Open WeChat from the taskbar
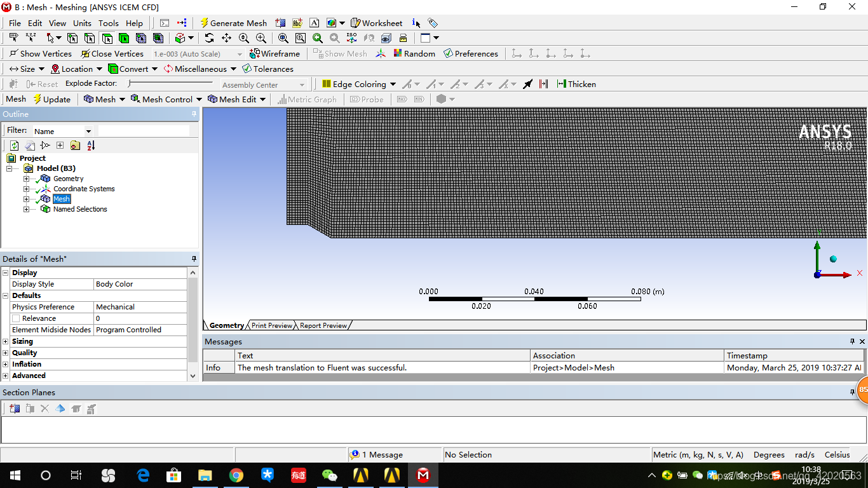 coord(330,475)
